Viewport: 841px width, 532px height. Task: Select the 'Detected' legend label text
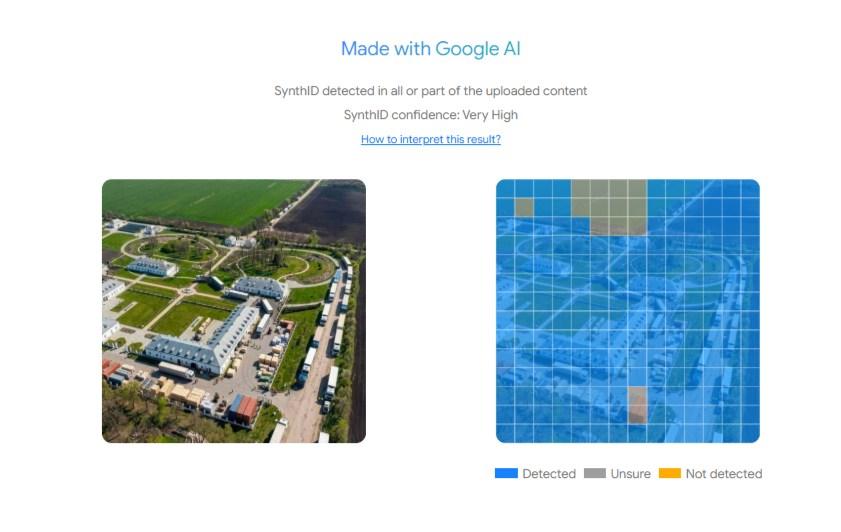tap(548, 474)
